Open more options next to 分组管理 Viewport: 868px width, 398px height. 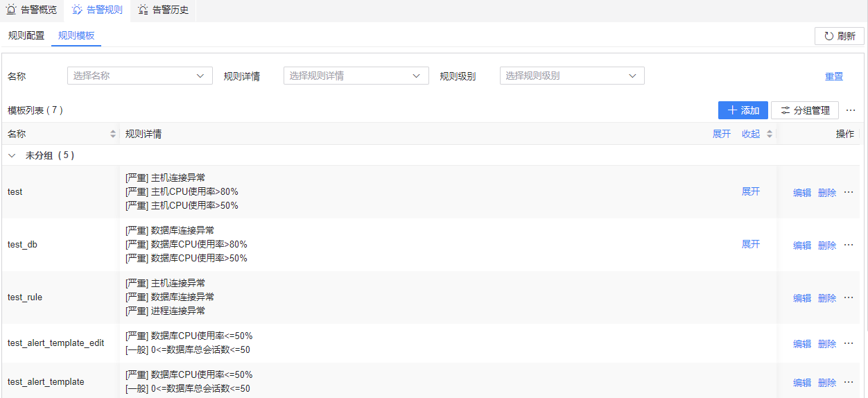point(851,110)
